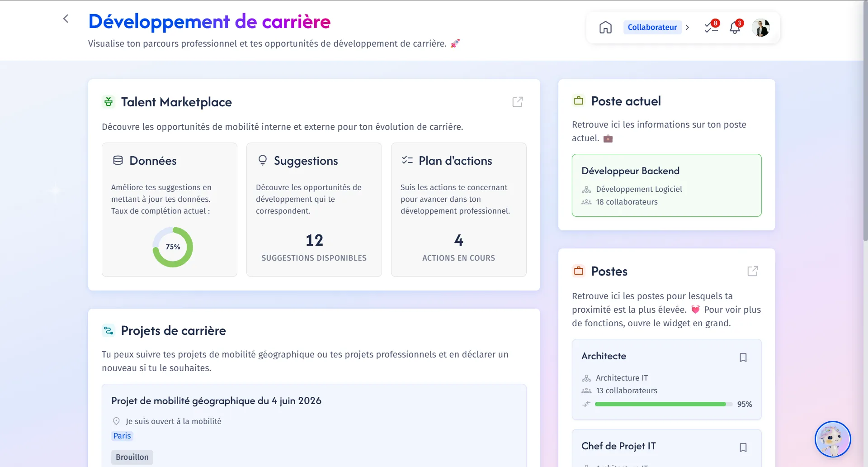Viewport: 868px width, 467px height.
Task: Open the tasks checklist icon with badge 8
Action: pyautogui.click(x=711, y=27)
